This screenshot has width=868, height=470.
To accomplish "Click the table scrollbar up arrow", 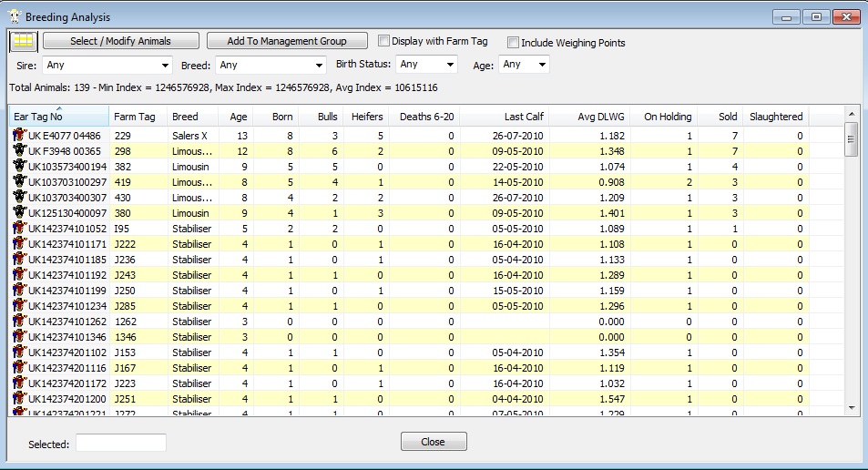I will tap(852, 114).
